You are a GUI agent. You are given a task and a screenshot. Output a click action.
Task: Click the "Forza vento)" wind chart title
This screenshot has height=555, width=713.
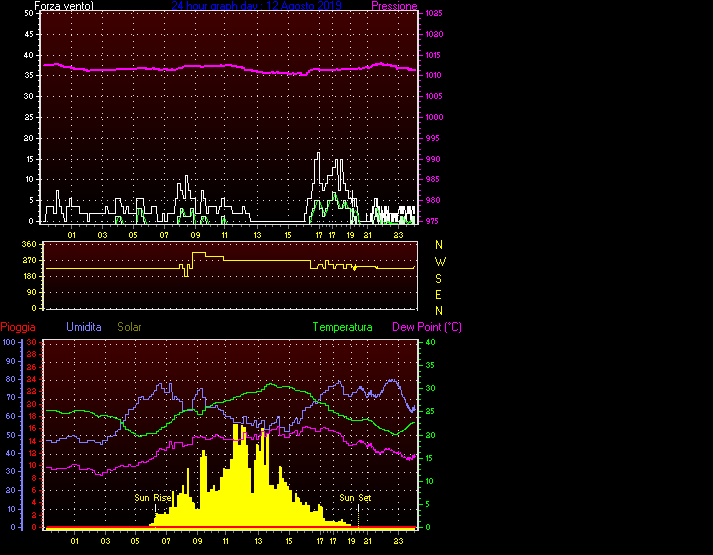tap(64, 6)
